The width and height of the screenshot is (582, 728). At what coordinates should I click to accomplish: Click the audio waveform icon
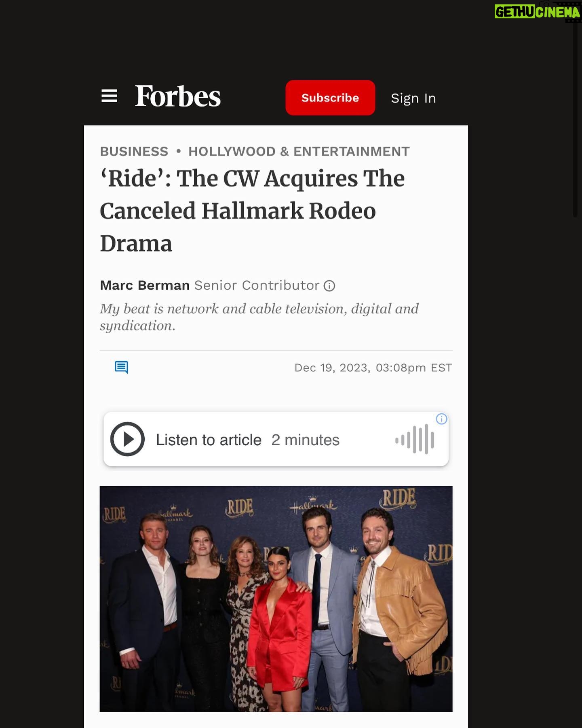[x=415, y=439]
